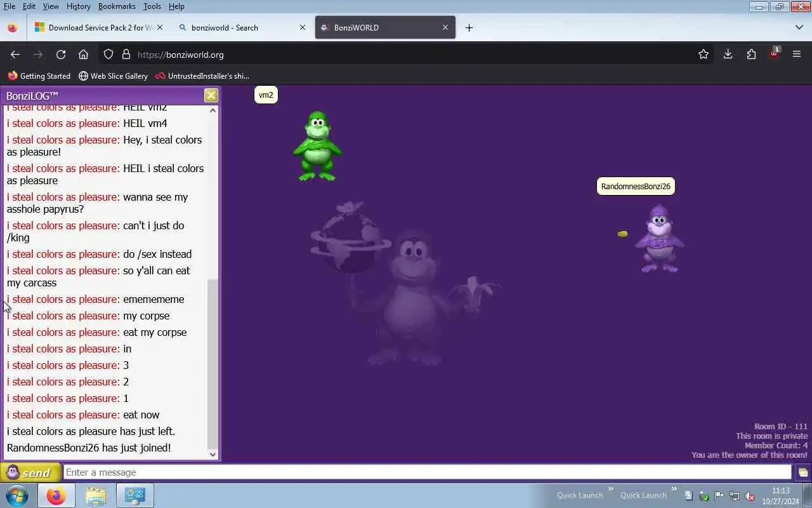Click the Room ID - 111 text
Viewport: 812px width, 508px height.
[780, 427]
